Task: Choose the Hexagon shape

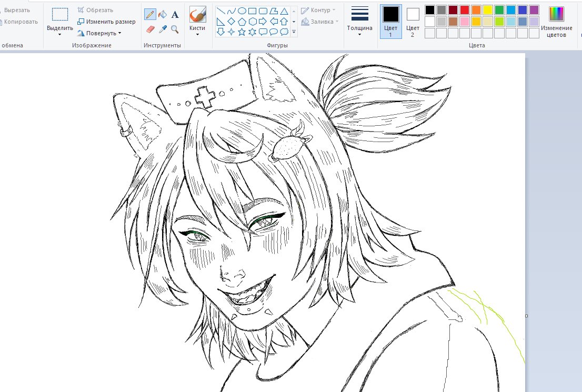Action: (x=253, y=22)
